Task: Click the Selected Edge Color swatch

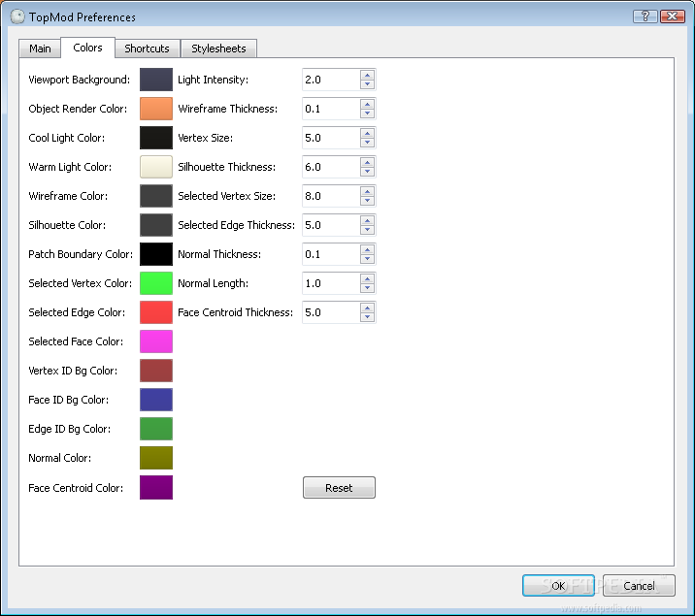Action: click(x=156, y=312)
